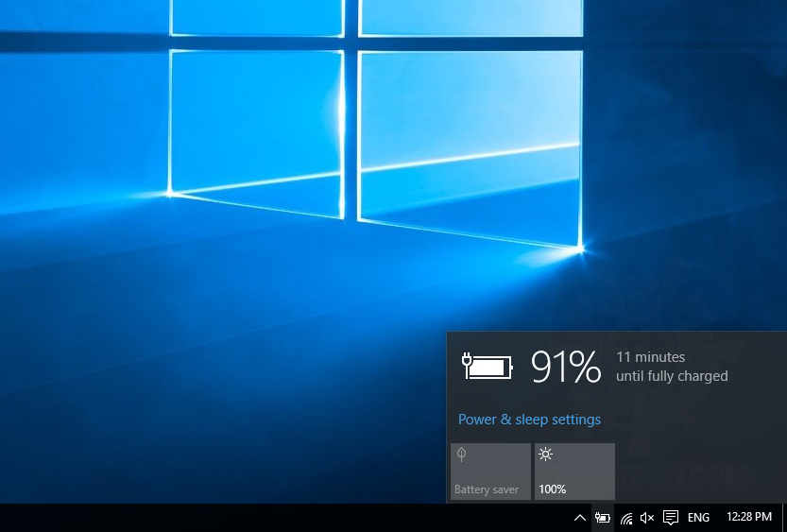
Task: Switch input language via ENG indicator
Action: 698,518
